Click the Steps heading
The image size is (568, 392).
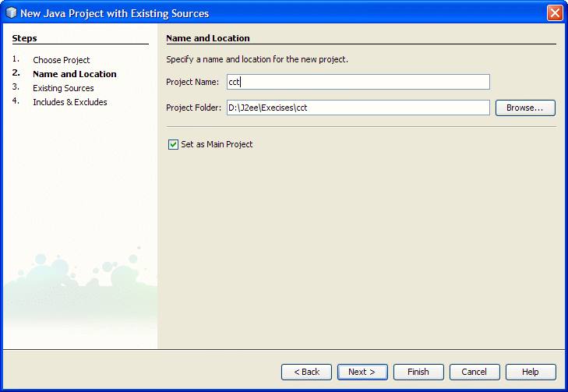pos(25,38)
